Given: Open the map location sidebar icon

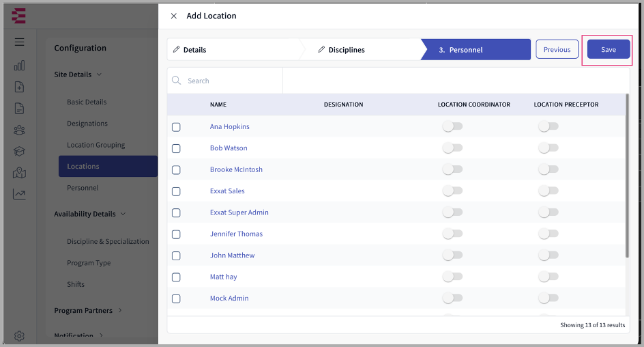Looking at the screenshot, I should [19, 173].
